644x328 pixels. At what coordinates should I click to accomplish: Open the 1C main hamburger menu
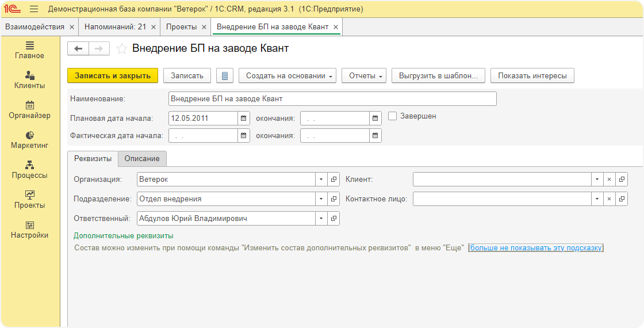[x=34, y=9]
